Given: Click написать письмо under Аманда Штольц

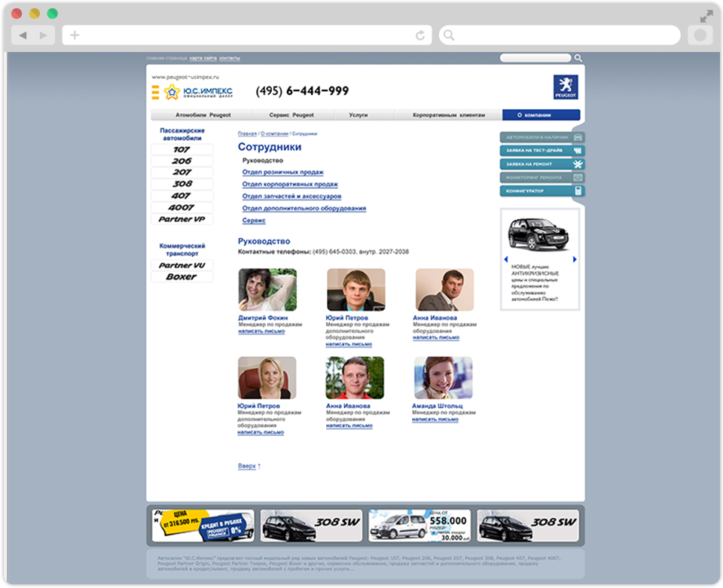Looking at the screenshot, I should tap(435, 419).
